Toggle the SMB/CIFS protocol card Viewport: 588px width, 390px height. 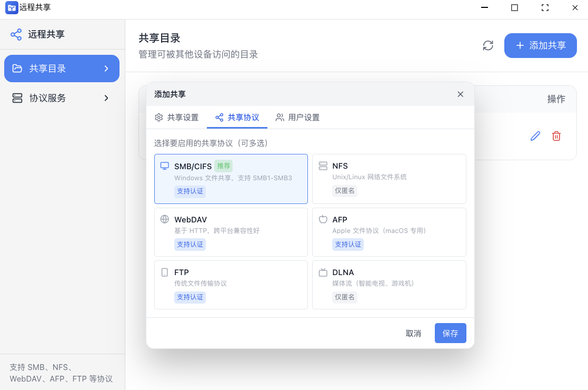tap(231, 179)
